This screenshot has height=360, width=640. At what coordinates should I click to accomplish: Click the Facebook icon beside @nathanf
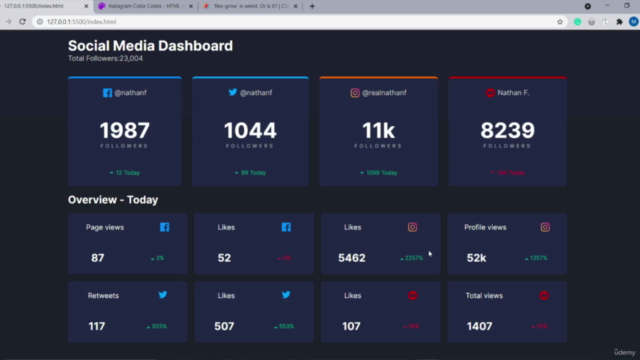click(107, 93)
